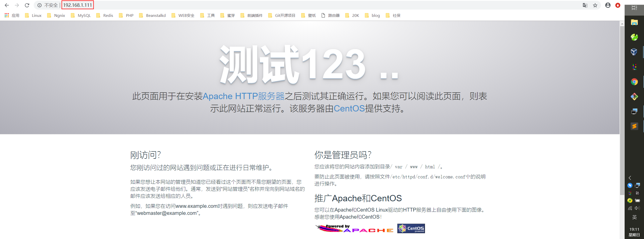Click the dual monitors tray icon
Image resolution: width=644 pixels, height=239 pixels.
click(x=637, y=185)
